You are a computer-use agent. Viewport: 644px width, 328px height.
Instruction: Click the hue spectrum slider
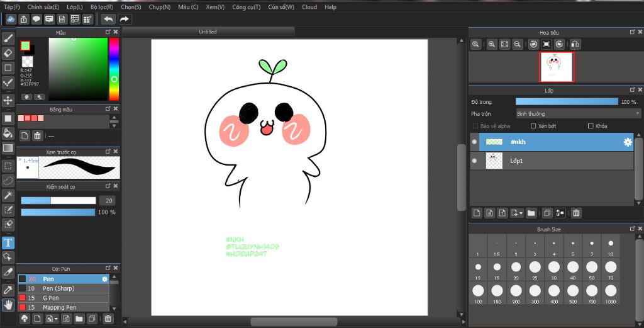pos(114,69)
